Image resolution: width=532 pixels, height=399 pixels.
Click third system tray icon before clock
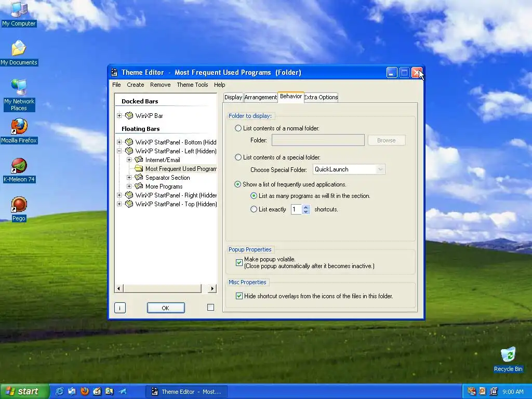pos(494,391)
